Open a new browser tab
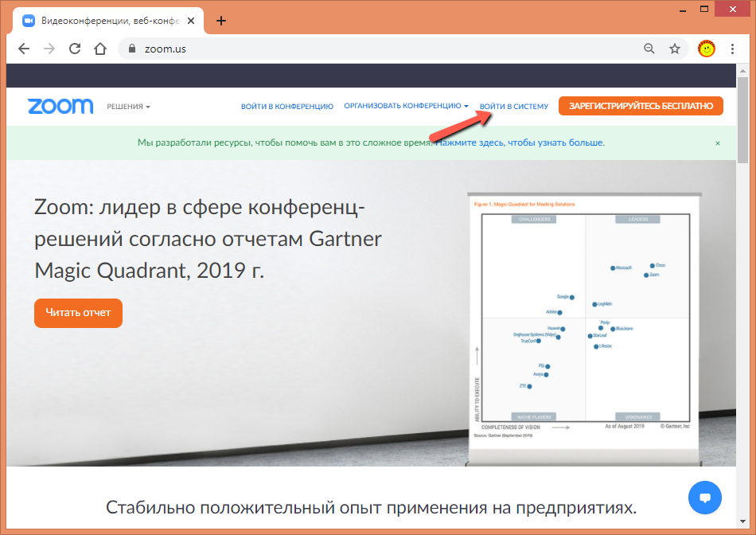 [x=221, y=21]
